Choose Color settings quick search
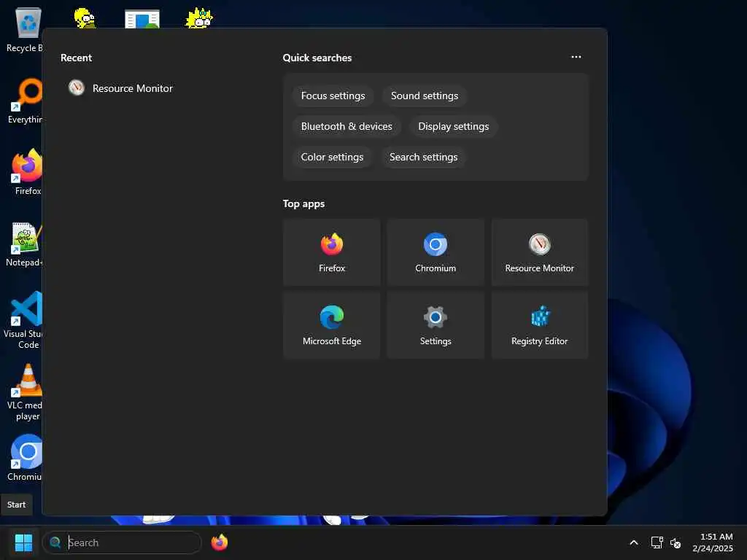Image resolution: width=747 pixels, height=560 pixels. pos(332,157)
